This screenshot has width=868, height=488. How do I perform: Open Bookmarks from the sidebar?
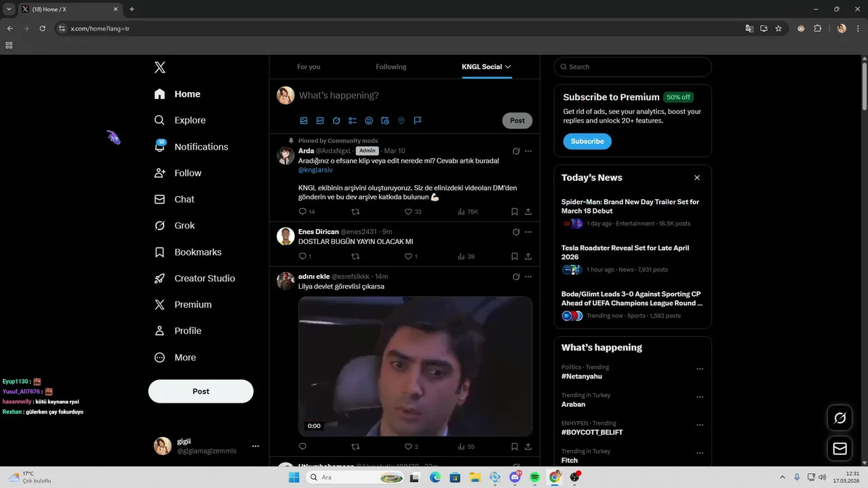(x=188, y=252)
